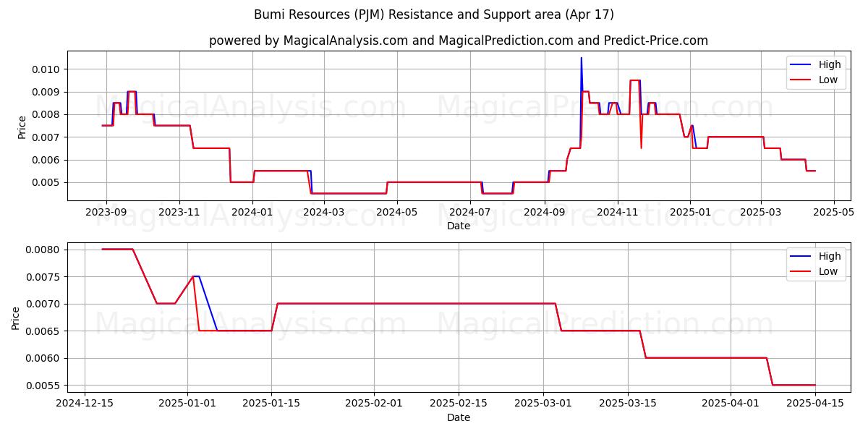Click the 2025-01 tick in top chart

click(690, 213)
